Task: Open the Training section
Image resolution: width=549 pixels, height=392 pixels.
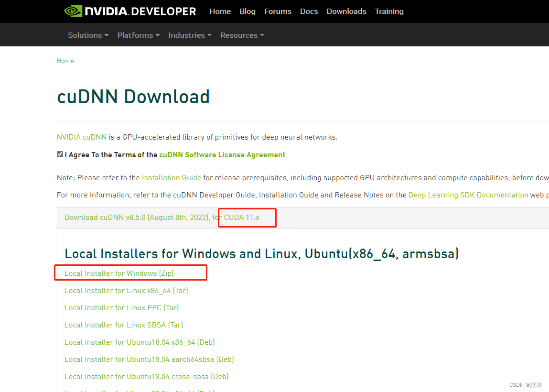Action: (x=389, y=11)
